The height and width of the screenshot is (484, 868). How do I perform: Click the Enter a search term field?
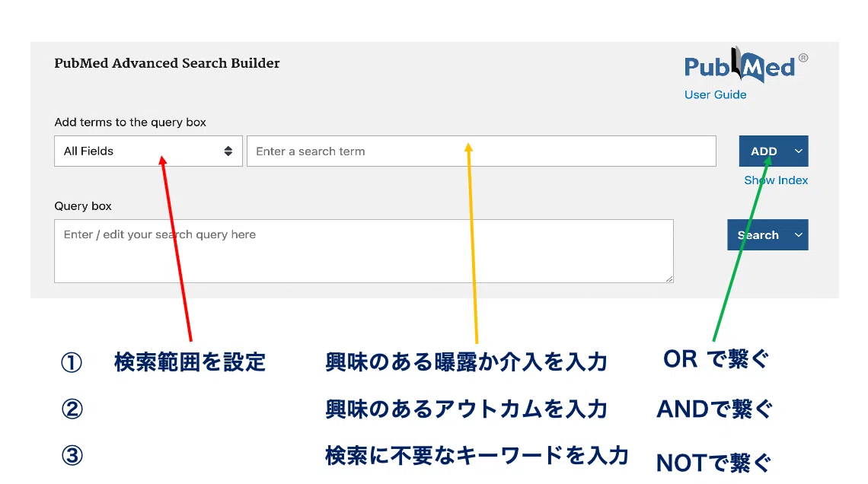[x=481, y=151]
